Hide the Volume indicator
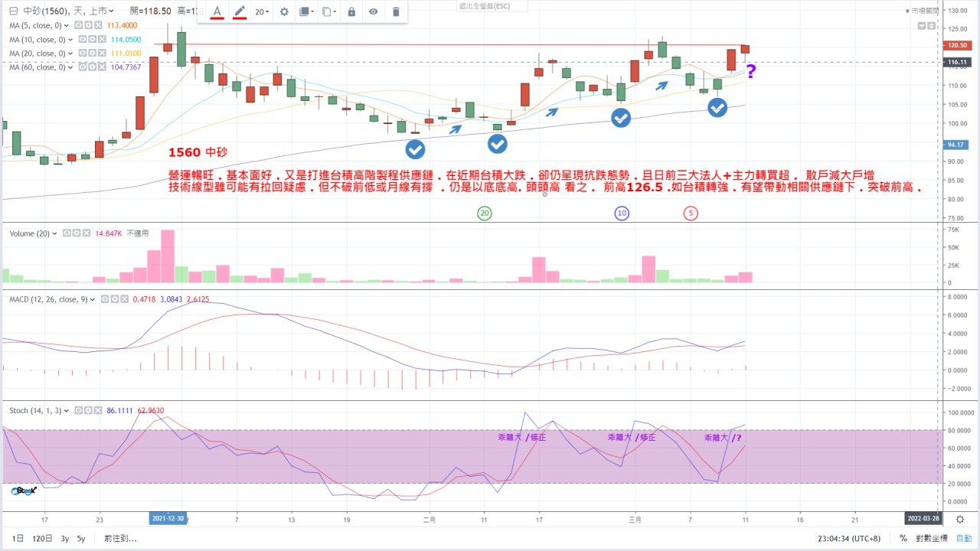The width and height of the screenshot is (980, 551). point(67,233)
